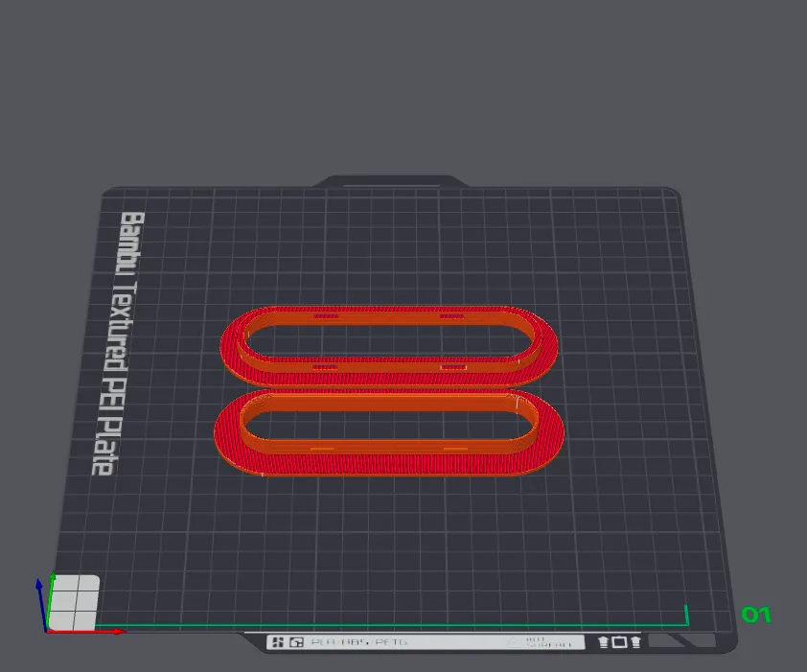
Task: Click the four-dot filament icon left of PLA label
Action: (x=278, y=641)
